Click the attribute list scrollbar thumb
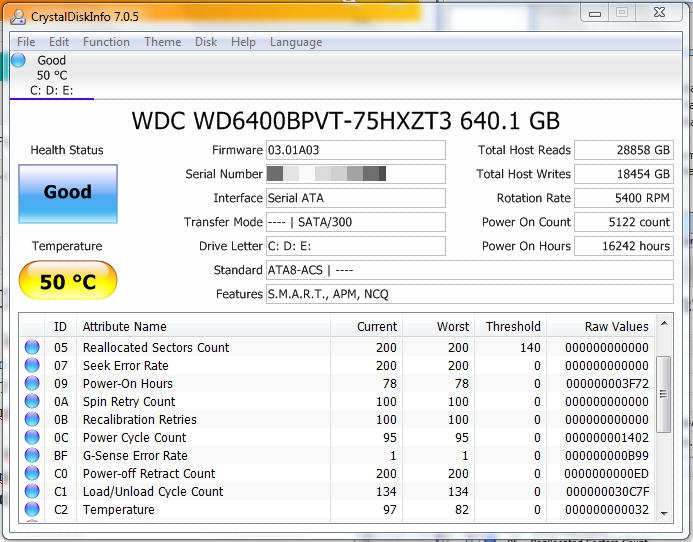 [664, 394]
